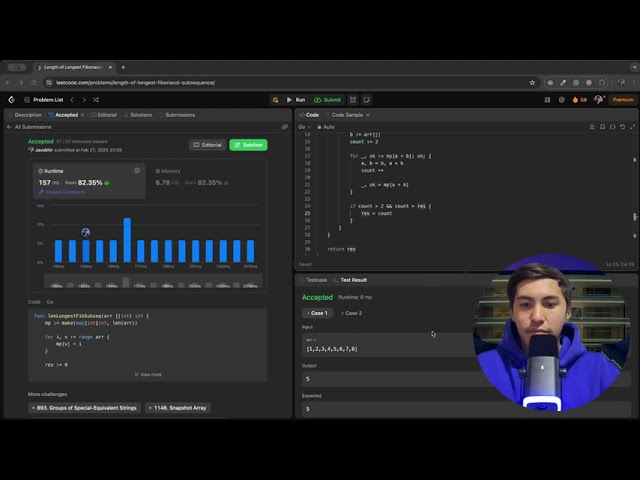Viewport: 640px width, 480px height.
Task: Click info icon in Runtime card
Action: 137,171
